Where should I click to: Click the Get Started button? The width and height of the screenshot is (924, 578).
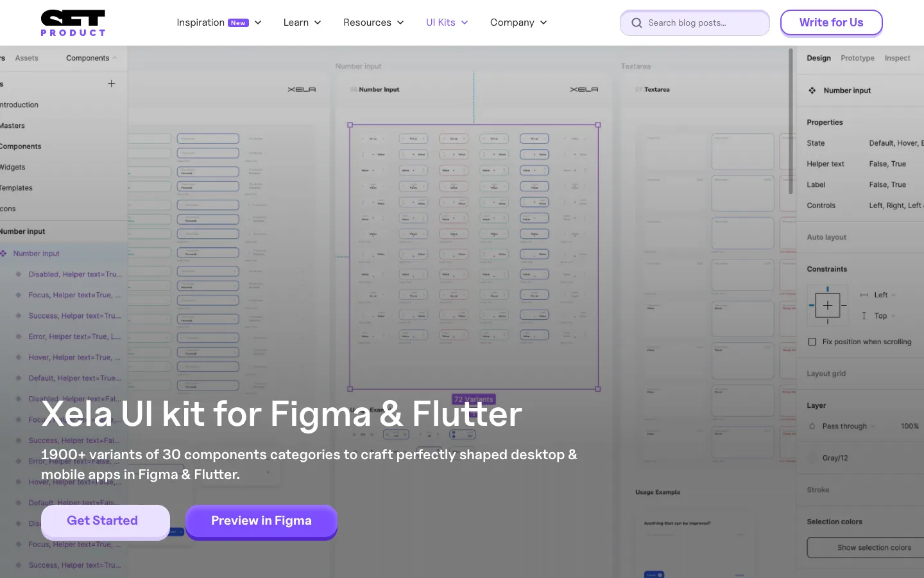105,521
